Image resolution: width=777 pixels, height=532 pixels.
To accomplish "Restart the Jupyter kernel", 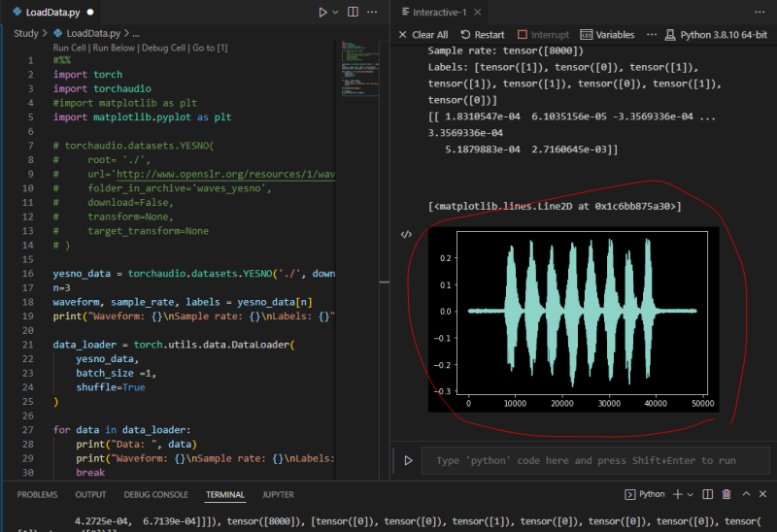I will pyautogui.click(x=483, y=35).
